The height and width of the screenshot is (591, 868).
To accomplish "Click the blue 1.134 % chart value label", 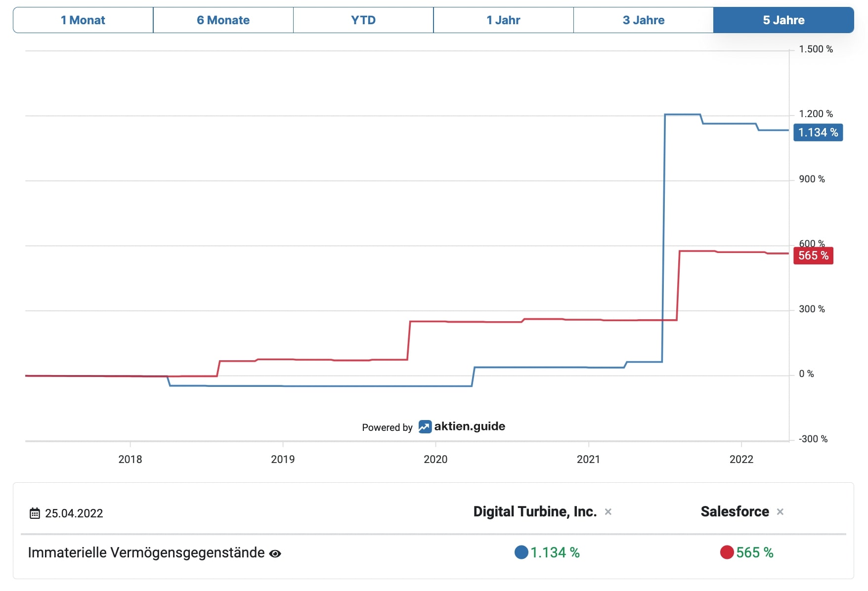I will pos(818,132).
